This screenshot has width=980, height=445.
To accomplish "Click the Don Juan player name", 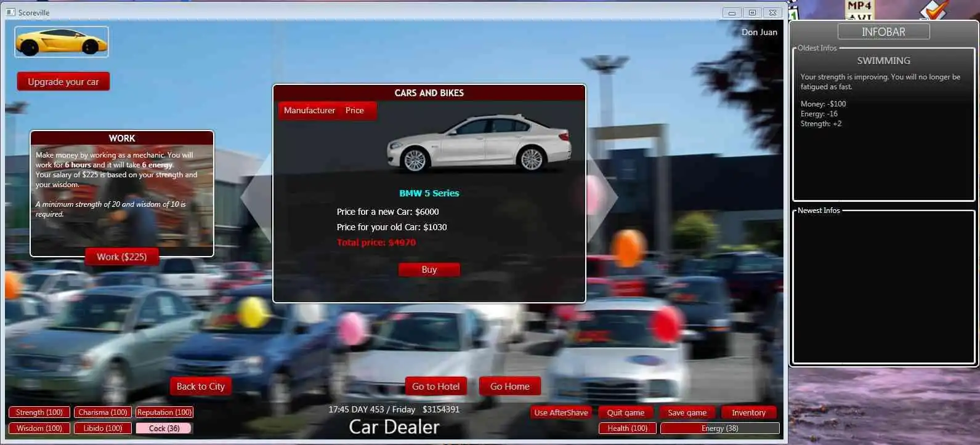I will coord(759,32).
